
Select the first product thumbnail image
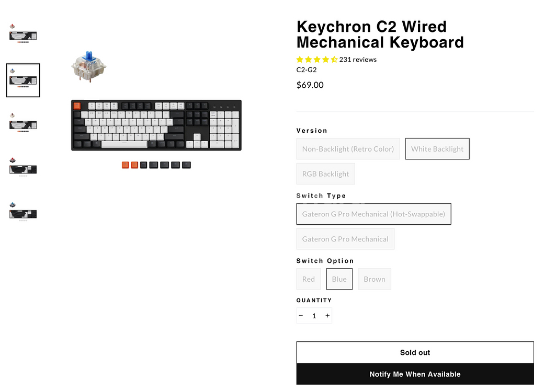tap(23, 33)
